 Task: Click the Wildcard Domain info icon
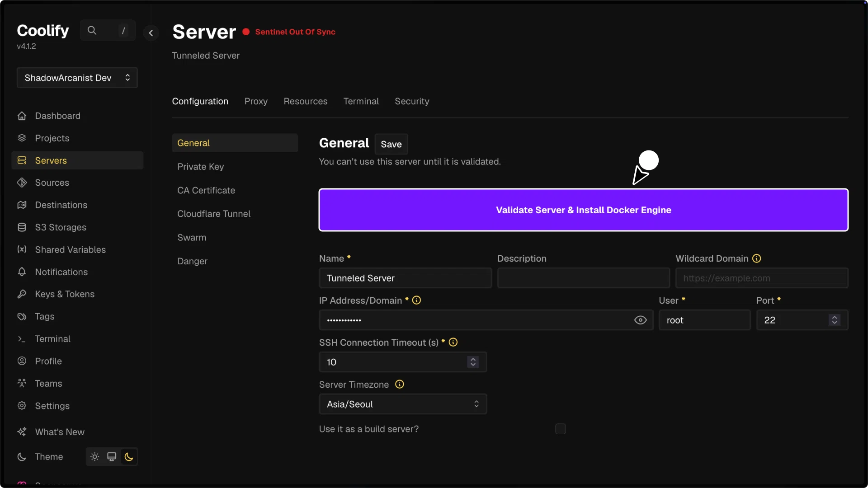(x=757, y=258)
